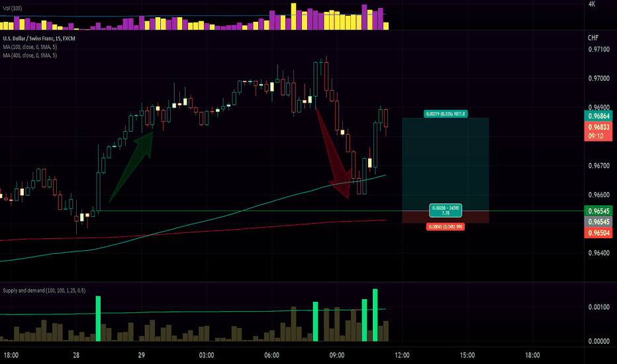The width and height of the screenshot is (617, 364).
Task: Click the 03:00 time axis label
Action: 207,355
